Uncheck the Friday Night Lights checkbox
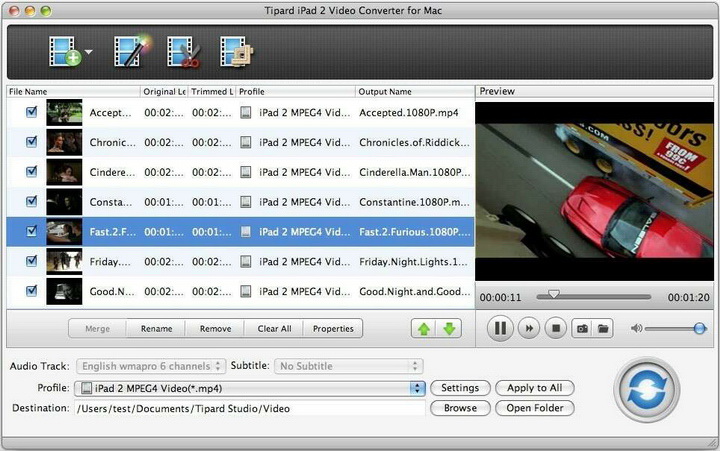720x451 pixels. coord(32,261)
